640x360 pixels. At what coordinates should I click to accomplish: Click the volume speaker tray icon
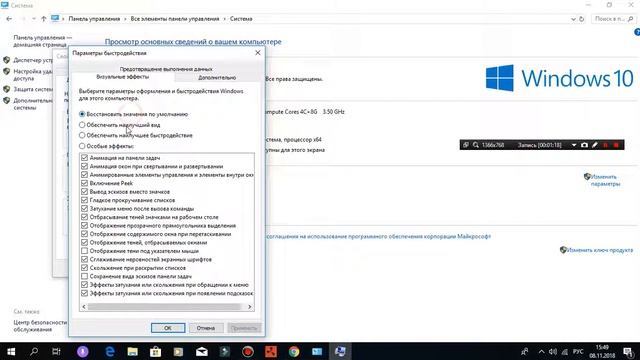pos(553,351)
